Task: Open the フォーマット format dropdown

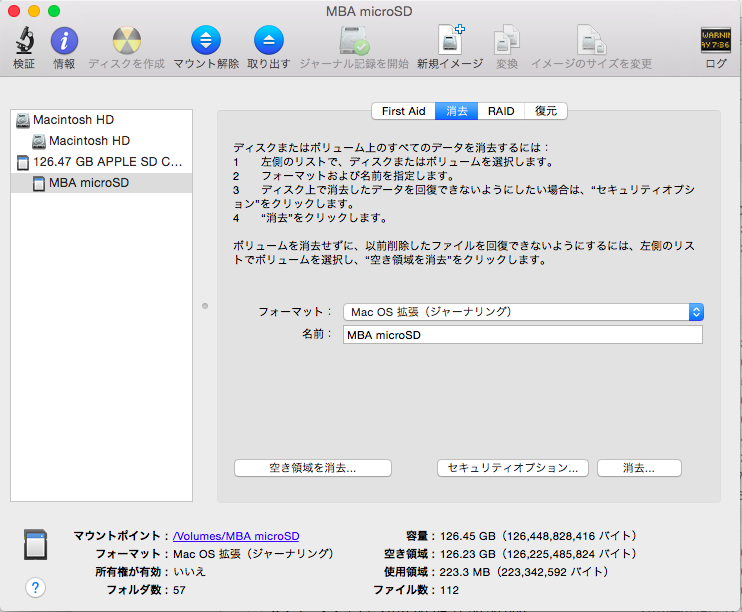Action: [523, 312]
